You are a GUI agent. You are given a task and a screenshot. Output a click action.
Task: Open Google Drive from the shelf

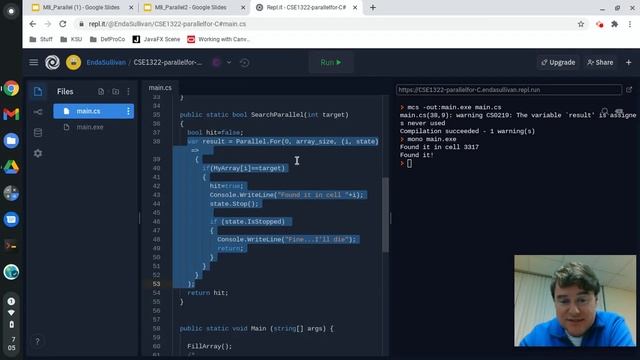click(x=11, y=167)
